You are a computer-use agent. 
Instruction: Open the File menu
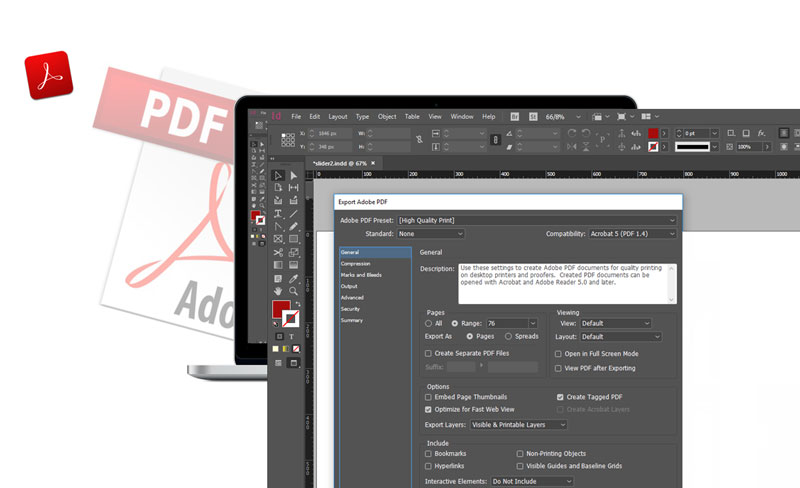coord(296,116)
